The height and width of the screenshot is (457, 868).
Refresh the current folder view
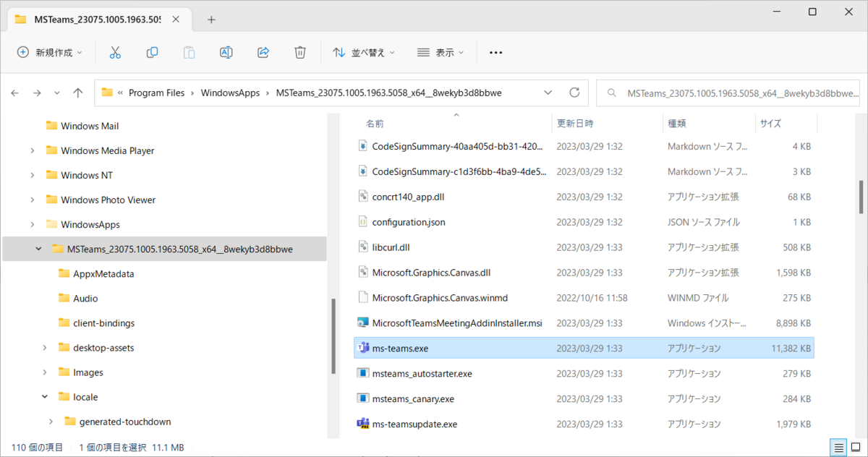575,93
